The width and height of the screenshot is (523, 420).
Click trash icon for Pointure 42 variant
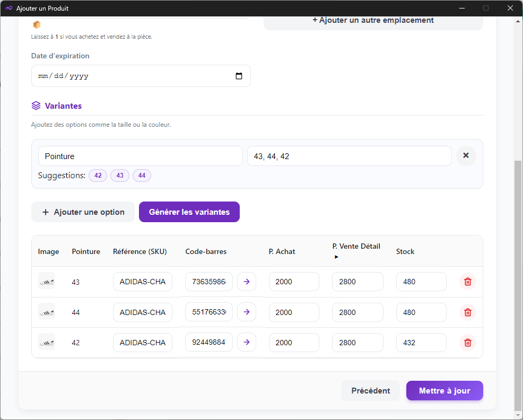467,343
